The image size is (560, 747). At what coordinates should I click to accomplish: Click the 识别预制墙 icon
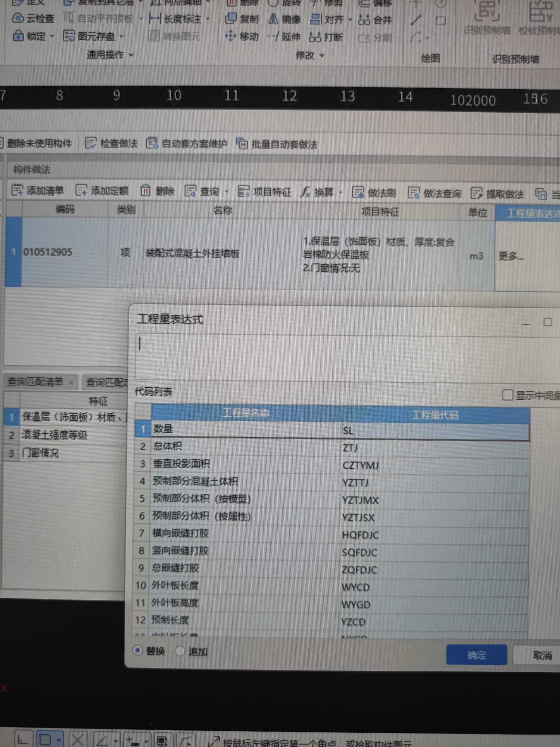(487, 11)
